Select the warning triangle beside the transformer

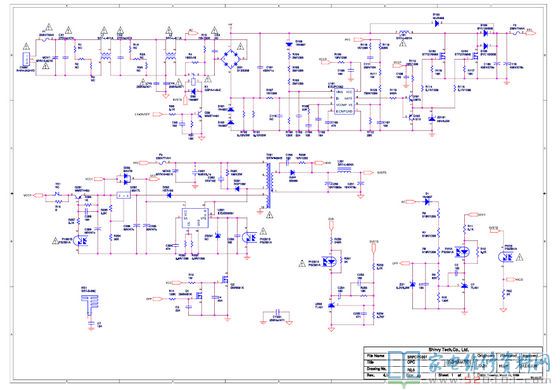(269, 215)
